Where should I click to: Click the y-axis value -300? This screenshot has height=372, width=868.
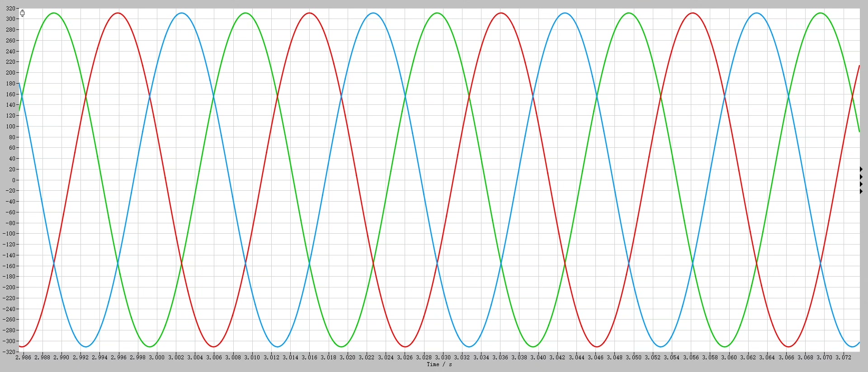pos(9,341)
